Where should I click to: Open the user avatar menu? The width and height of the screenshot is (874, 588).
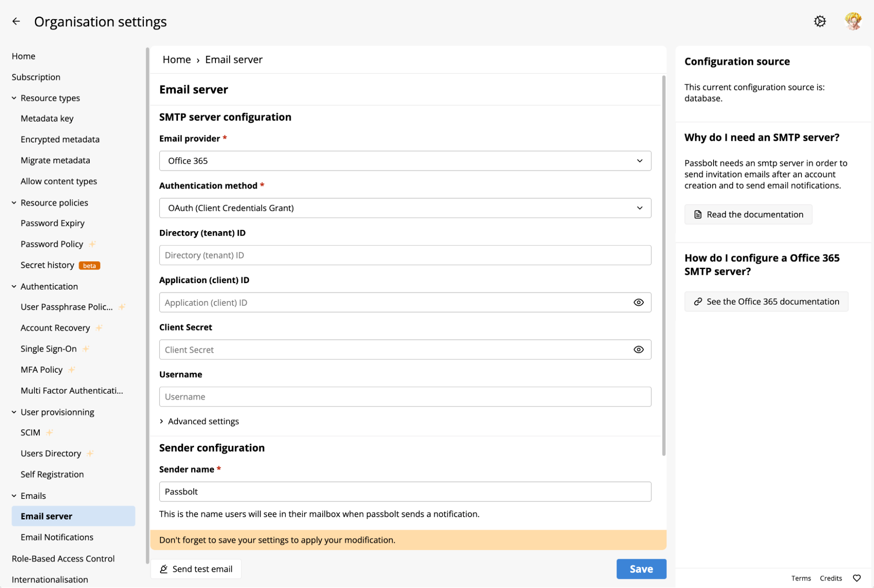click(853, 21)
